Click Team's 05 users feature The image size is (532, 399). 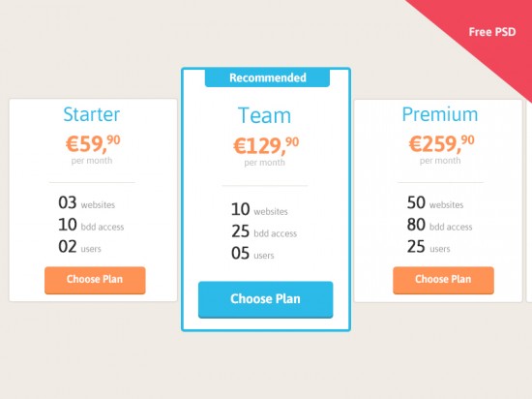click(x=252, y=254)
